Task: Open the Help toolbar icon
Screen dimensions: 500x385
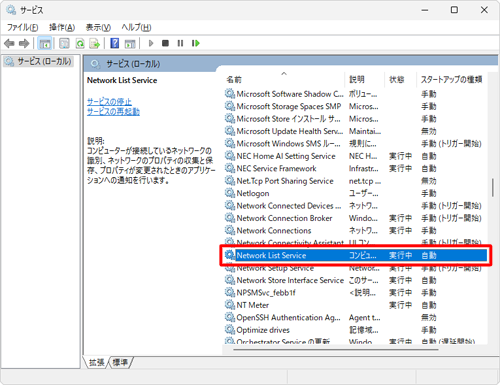Action: (x=115, y=43)
